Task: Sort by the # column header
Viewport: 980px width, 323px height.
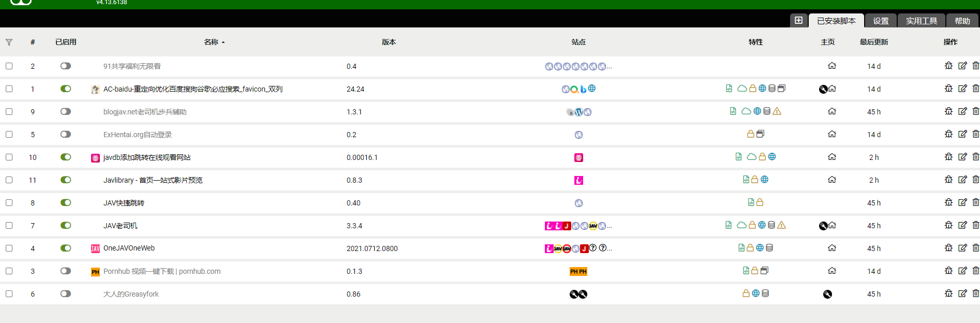Action: tap(33, 42)
